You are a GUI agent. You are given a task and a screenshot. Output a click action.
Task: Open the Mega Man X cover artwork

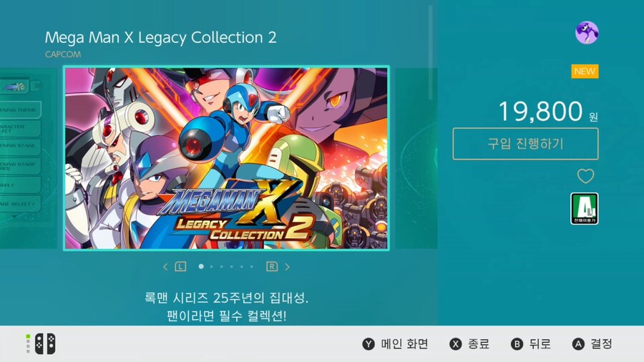click(x=226, y=158)
